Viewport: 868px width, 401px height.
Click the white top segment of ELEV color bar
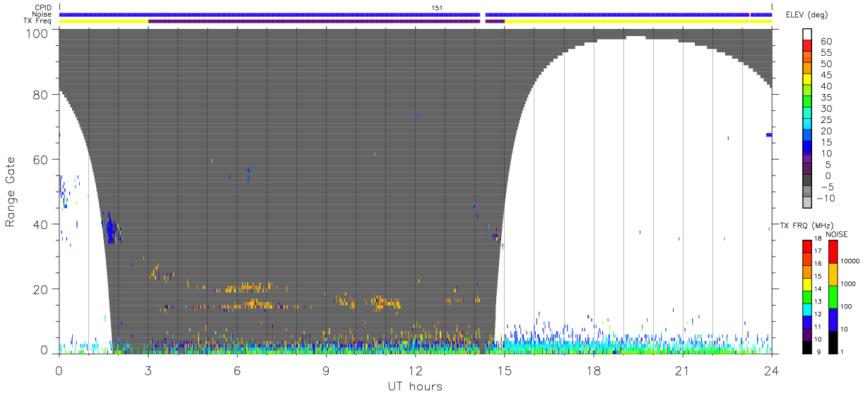(807, 33)
